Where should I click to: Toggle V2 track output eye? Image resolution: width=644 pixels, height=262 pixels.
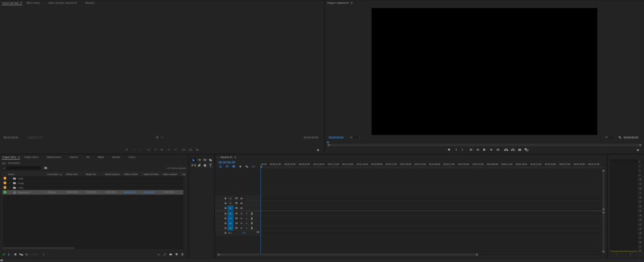point(241,203)
